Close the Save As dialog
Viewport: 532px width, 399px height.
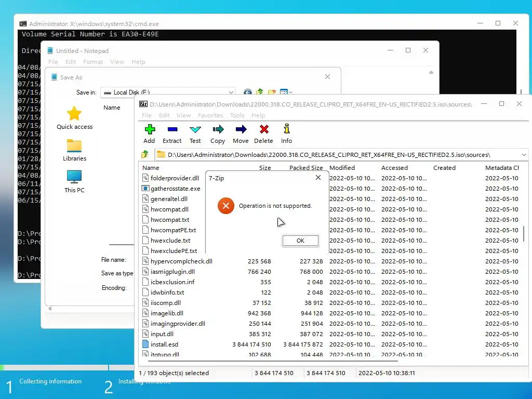click(x=327, y=77)
